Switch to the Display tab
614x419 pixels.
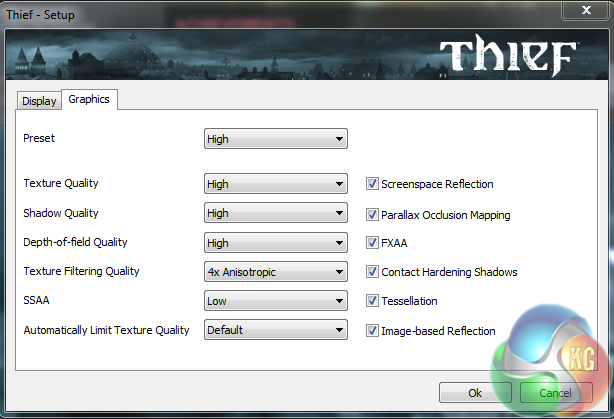pos(39,101)
